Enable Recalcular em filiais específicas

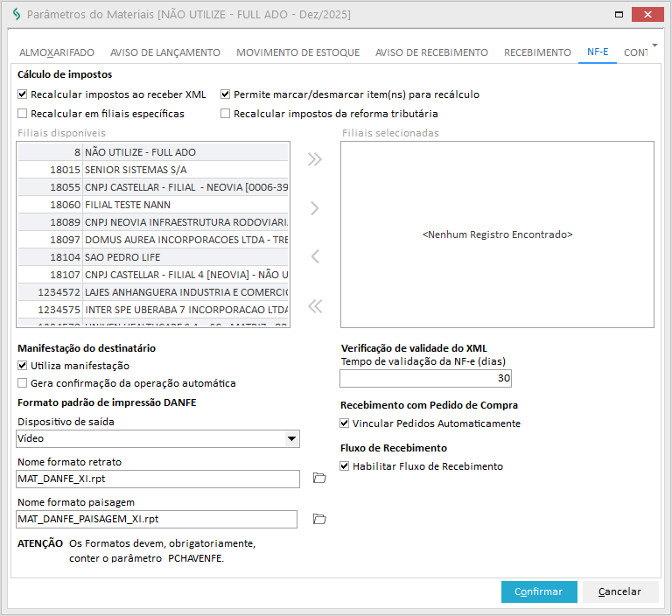[x=22, y=114]
